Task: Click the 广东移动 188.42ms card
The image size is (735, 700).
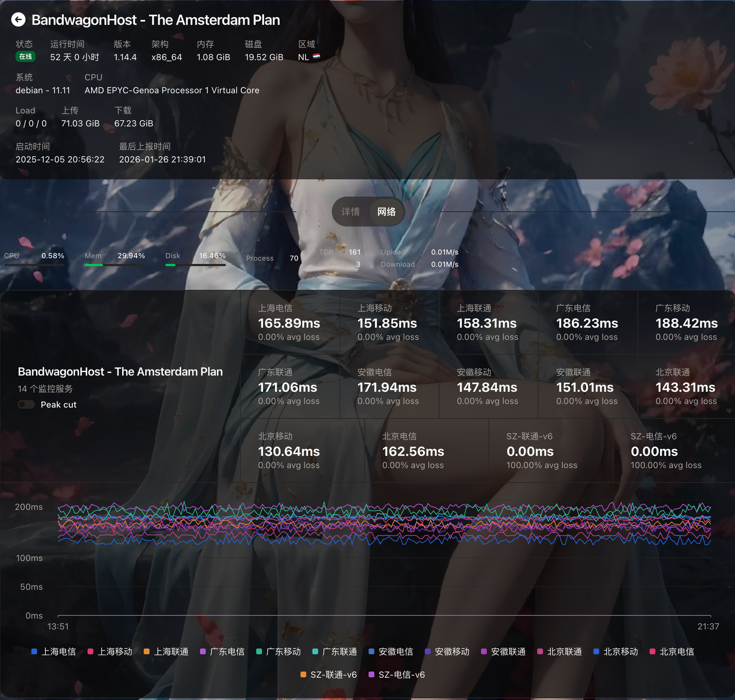Action: [x=686, y=322]
